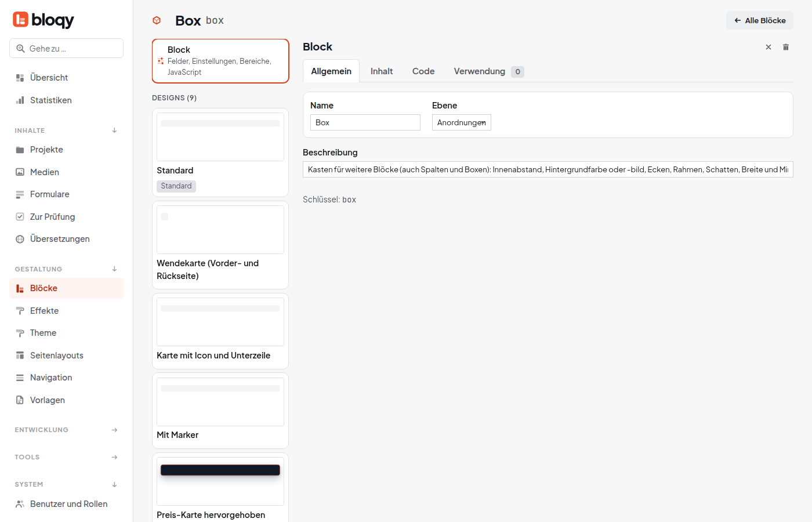The image size is (812, 522).
Task: Click the Benutzer und Rollen people icon
Action: tap(20, 504)
